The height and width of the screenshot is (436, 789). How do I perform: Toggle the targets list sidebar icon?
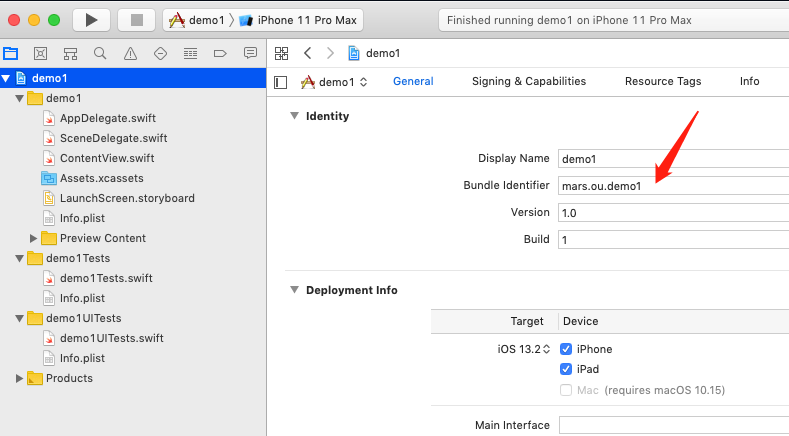tap(281, 82)
